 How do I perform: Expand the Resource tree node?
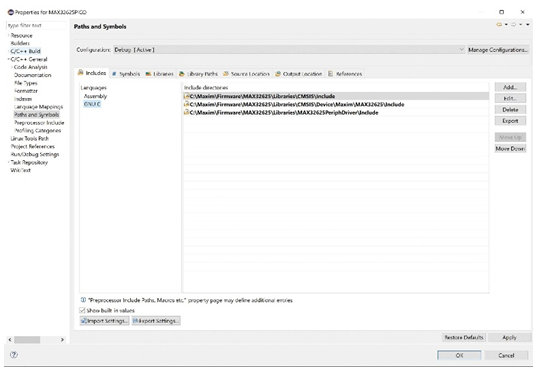pos(9,35)
